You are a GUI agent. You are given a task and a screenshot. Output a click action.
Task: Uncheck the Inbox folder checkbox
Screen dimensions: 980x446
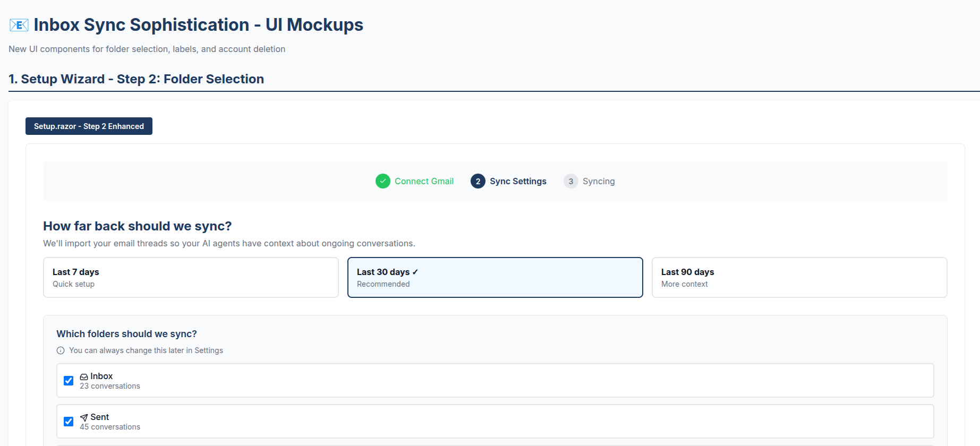tap(69, 380)
